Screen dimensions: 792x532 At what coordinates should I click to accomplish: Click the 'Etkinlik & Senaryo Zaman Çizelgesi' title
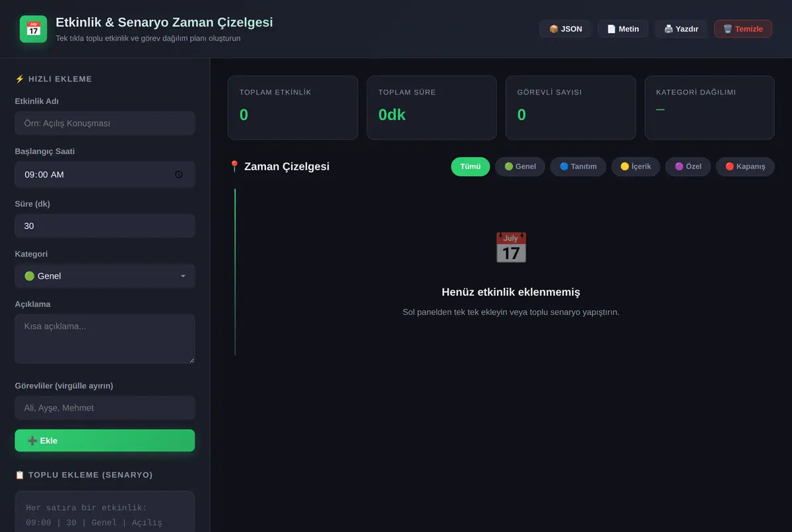coord(164,22)
